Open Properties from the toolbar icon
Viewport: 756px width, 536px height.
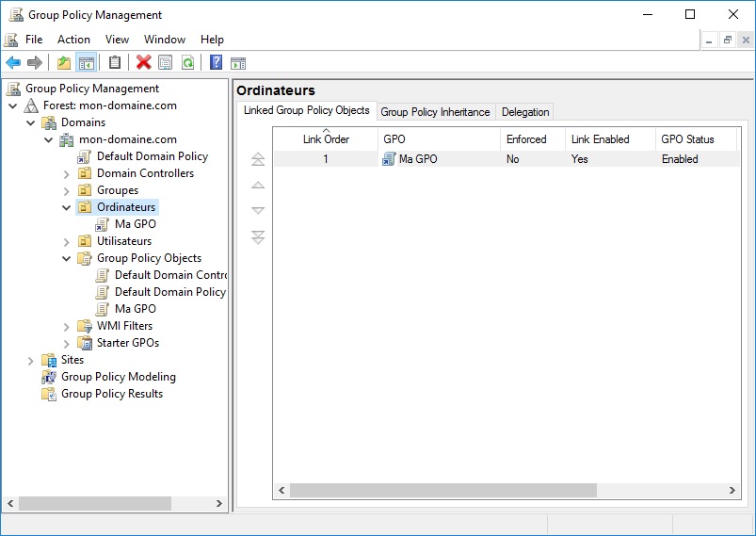166,63
